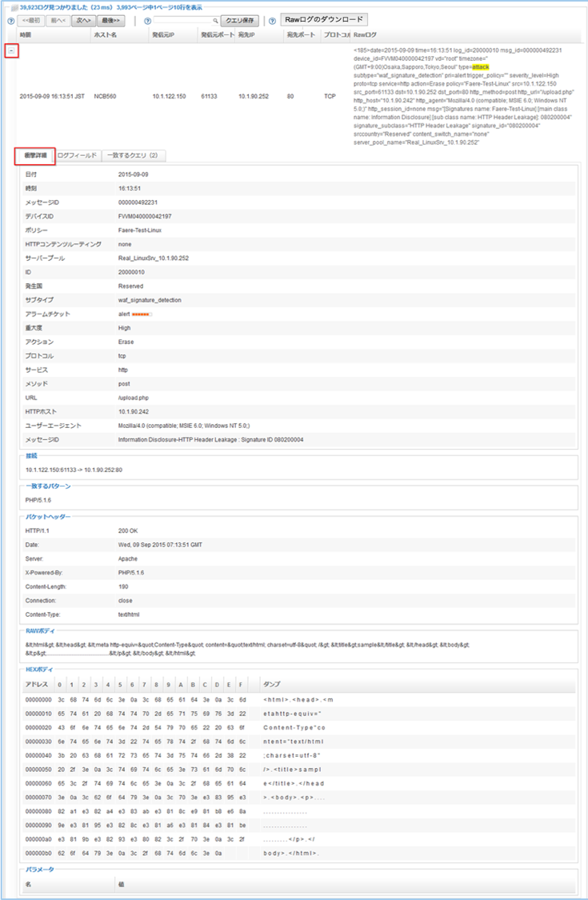
Task: Click the HTTP host value 10.1.90.242
Action: (134, 411)
